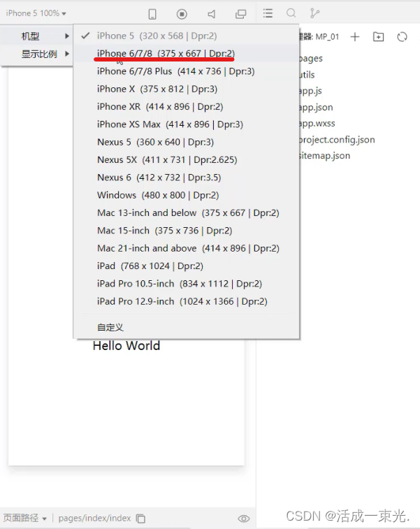The height and width of the screenshot is (529, 420).
Task: Select iPhone X (375 x 812)
Action: [x=186, y=89]
